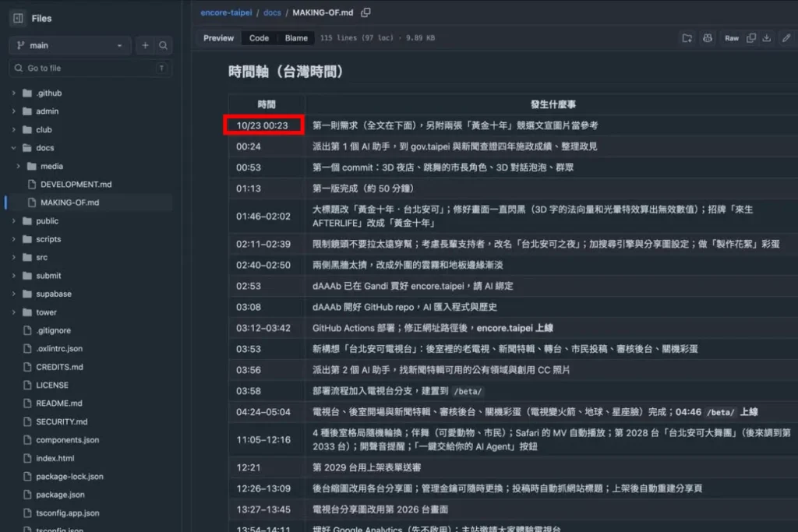Open the package-lock.json file
The width and height of the screenshot is (798, 532).
click(x=69, y=477)
